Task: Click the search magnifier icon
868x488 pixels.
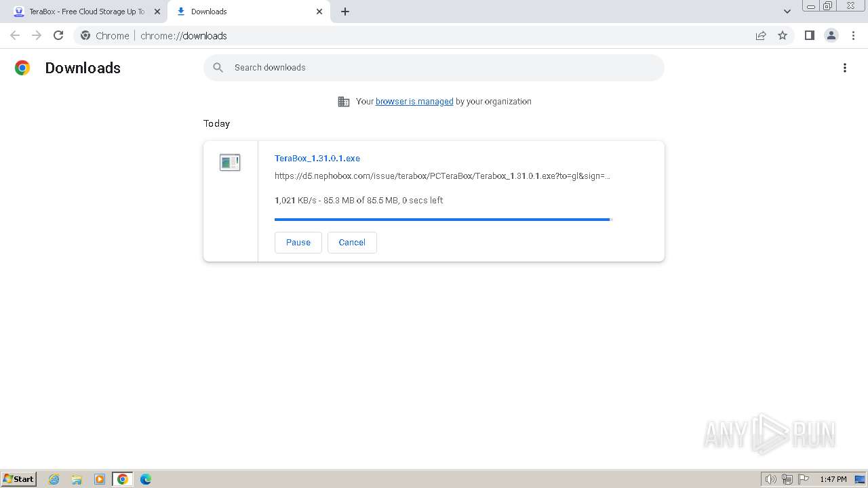Action: tap(218, 68)
